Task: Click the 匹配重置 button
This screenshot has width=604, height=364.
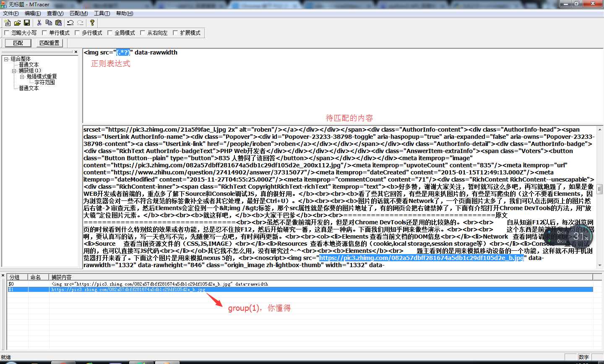Action: (x=49, y=43)
